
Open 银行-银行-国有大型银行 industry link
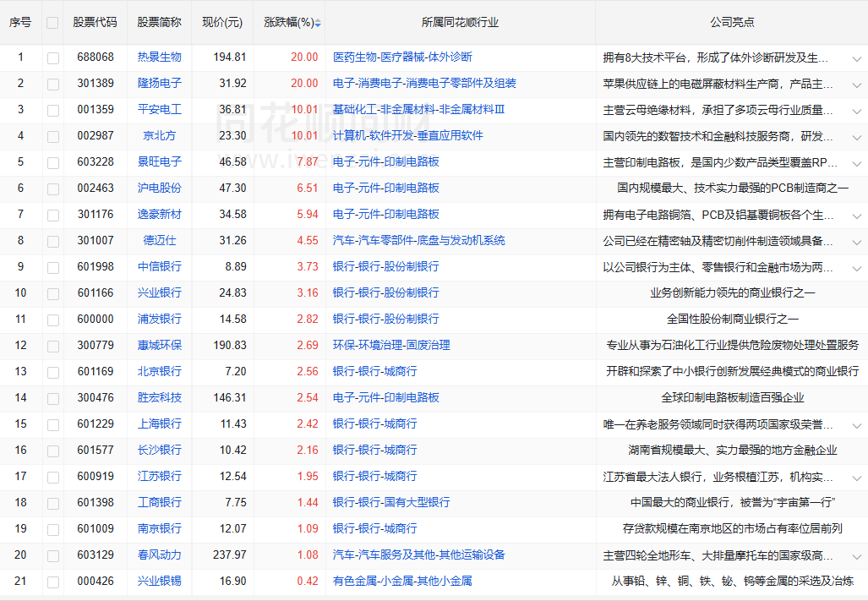click(x=391, y=502)
